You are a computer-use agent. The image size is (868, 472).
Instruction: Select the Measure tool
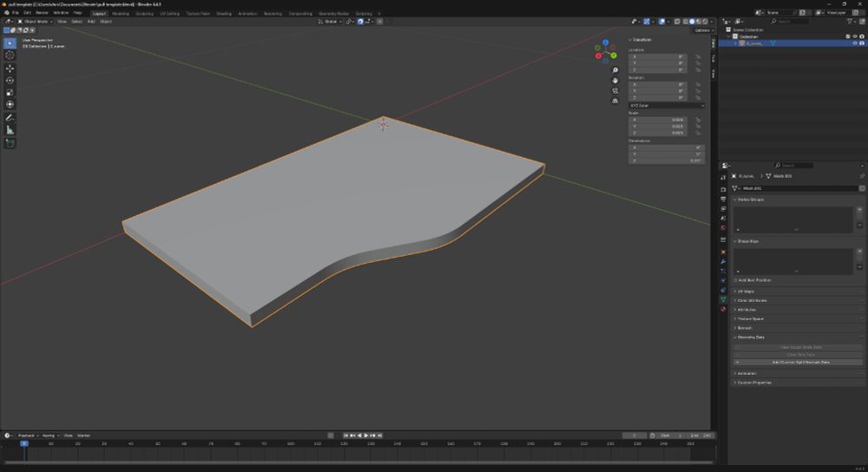(x=10, y=130)
